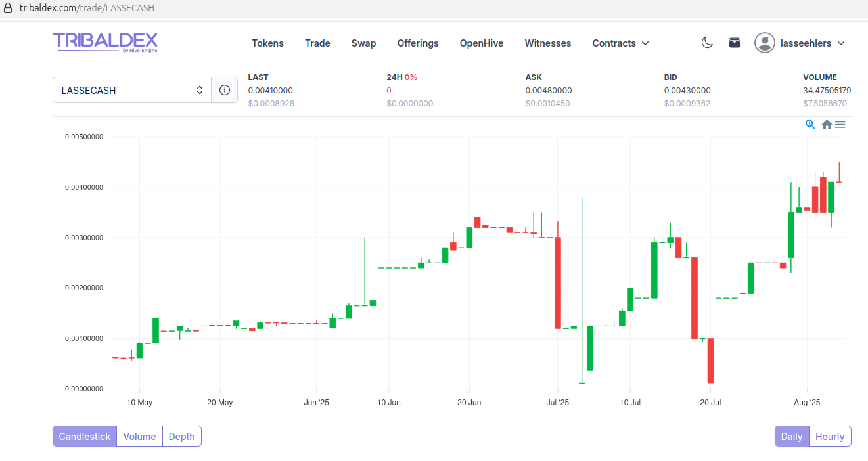Image resolution: width=868 pixels, height=461 pixels.
Task: Click the token info icon button
Action: point(225,90)
